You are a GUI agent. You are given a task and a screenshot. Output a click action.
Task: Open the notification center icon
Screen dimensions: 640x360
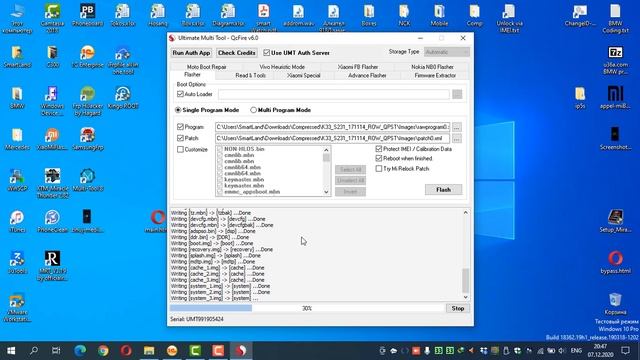(625, 351)
